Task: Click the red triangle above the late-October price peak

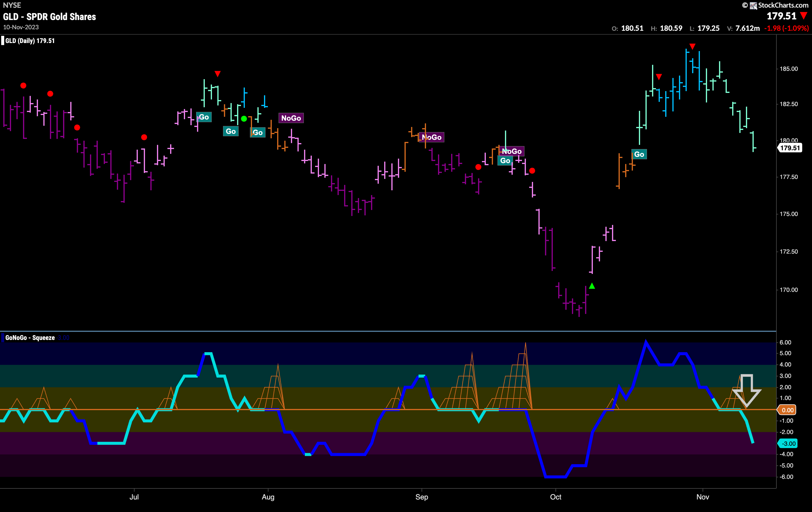Action: tap(692, 46)
